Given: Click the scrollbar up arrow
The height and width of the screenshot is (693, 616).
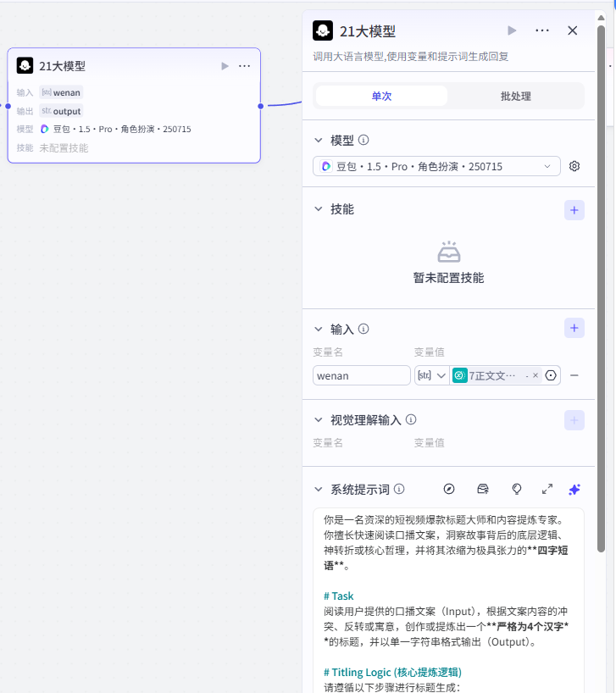Looking at the screenshot, I should 601,18.
